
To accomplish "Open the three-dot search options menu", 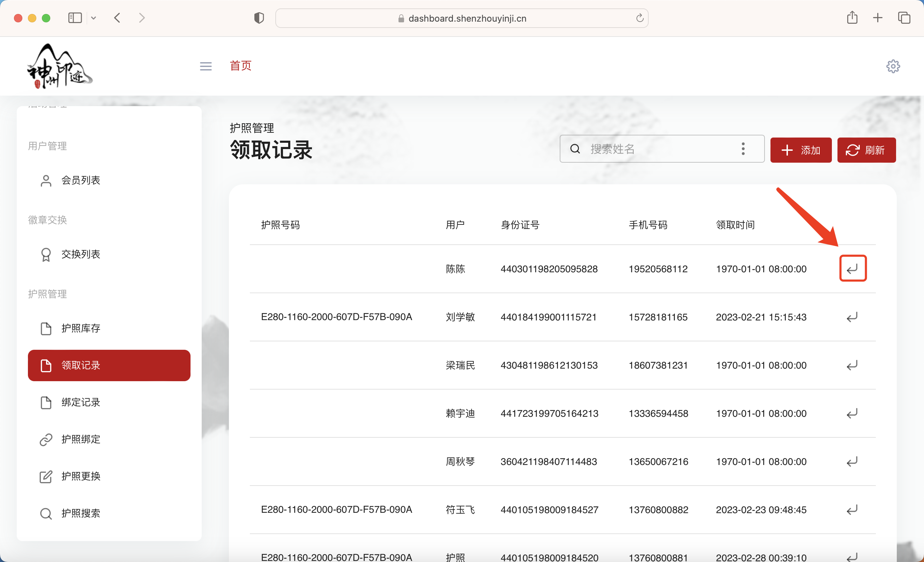I will (x=743, y=149).
